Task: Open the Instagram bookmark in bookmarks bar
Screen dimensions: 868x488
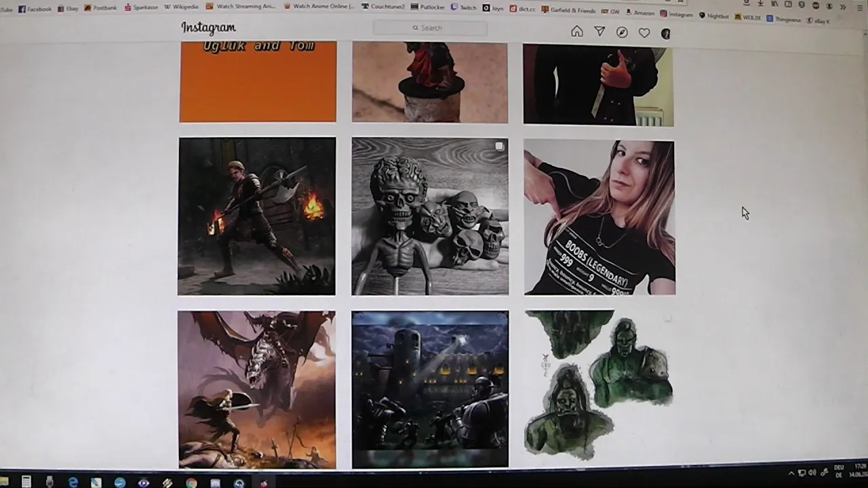Action: [x=676, y=14]
